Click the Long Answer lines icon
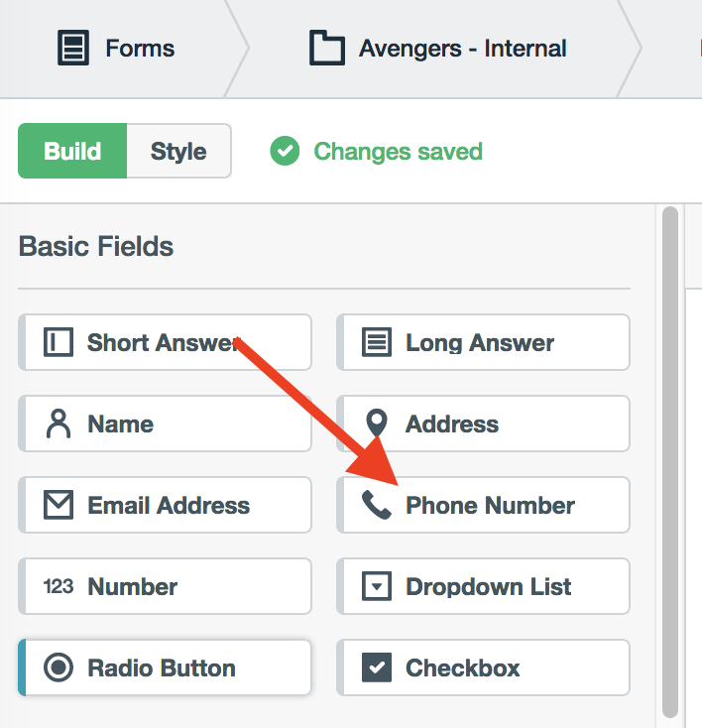702x728 pixels. [x=377, y=343]
